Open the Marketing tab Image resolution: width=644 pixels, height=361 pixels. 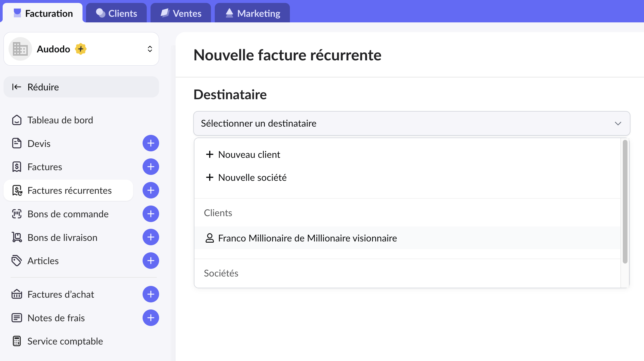click(x=252, y=13)
